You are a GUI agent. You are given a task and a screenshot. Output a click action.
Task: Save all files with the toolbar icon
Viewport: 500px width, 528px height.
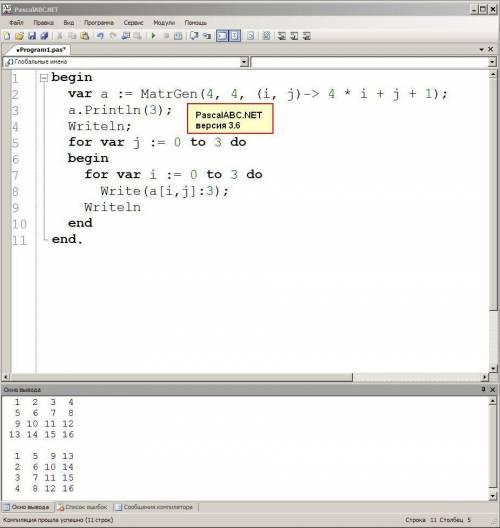(44, 36)
